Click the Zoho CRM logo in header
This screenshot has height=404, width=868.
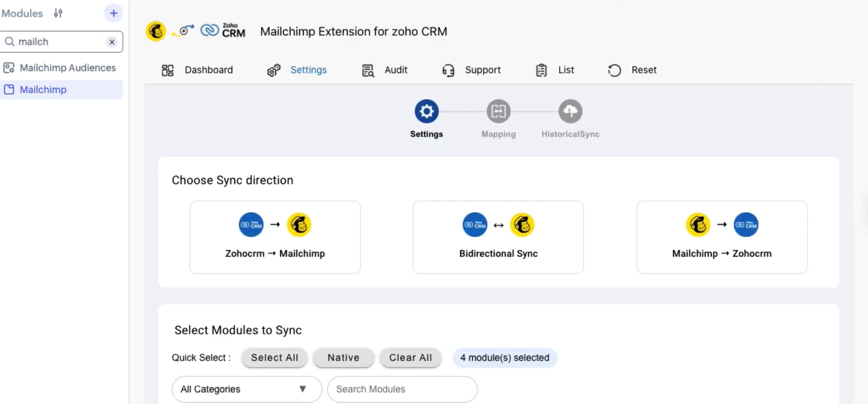click(223, 31)
